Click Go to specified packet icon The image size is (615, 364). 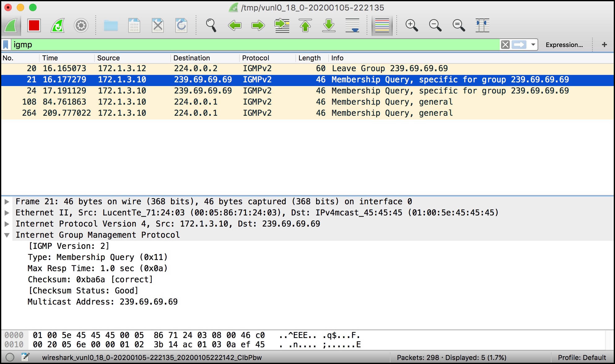(282, 25)
